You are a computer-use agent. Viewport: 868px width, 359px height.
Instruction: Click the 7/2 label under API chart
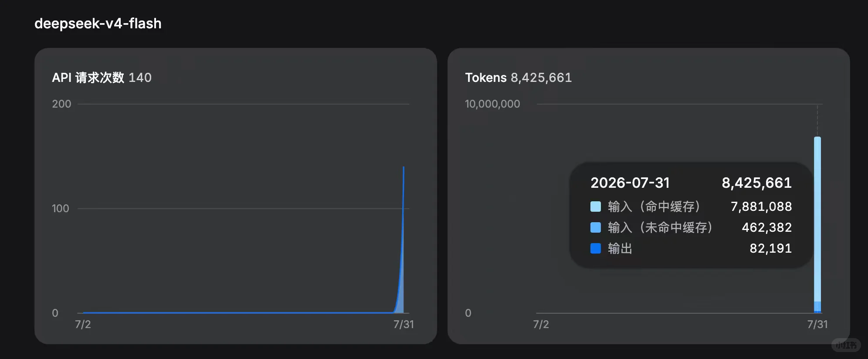(x=83, y=324)
